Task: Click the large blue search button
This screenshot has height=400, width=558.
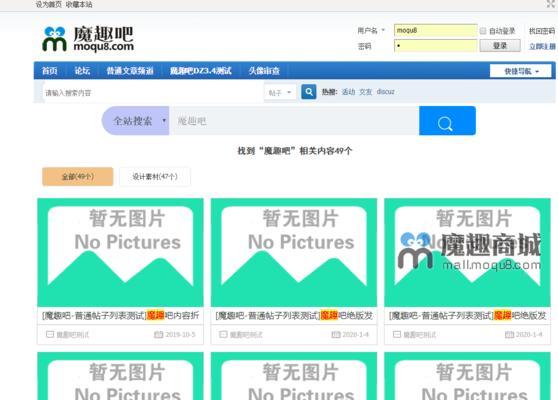Action: click(447, 121)
